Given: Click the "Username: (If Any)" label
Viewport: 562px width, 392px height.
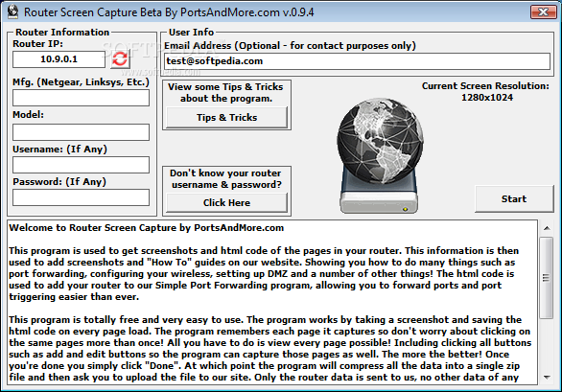Looking at the screenshot, I should click(59, 150).
